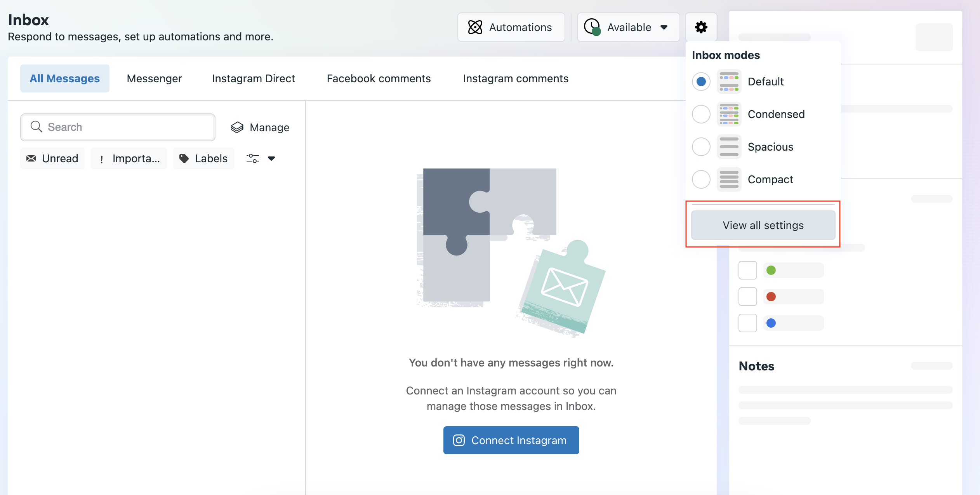The image size is (980, 495).
Task: Click the settings gear icon
Action: (x=701, y=27)
